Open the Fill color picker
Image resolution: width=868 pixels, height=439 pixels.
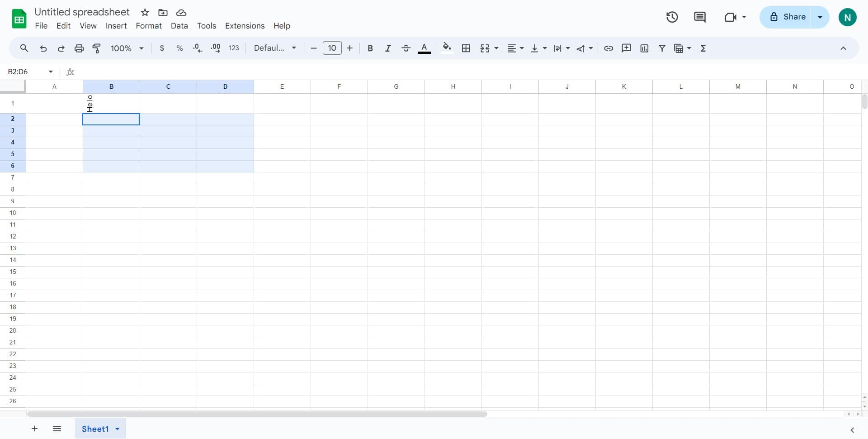click(447, 48)
